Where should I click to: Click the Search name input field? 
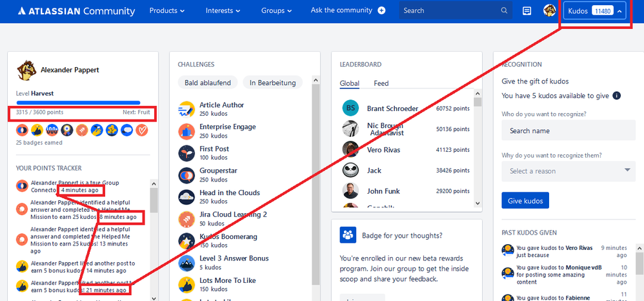[569, 130]
